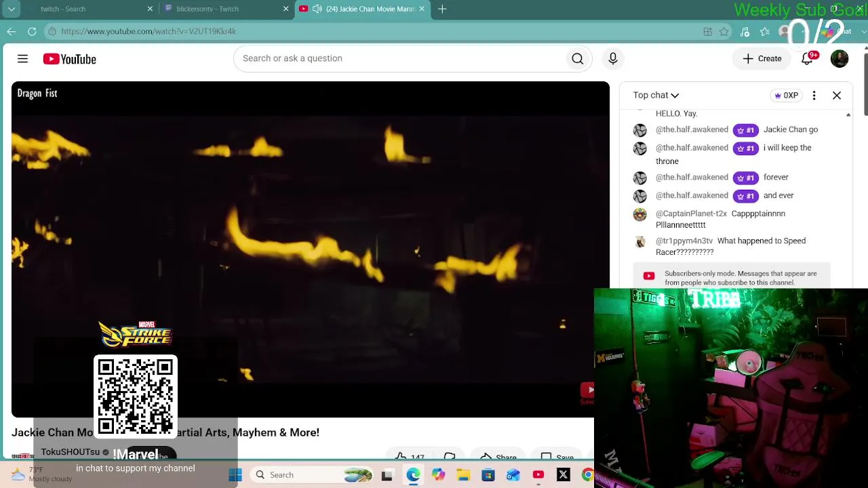Viewport: 868px width, 488px height.
Task: Open the tr1ppym4n3tv chat avatar
Action: pos(640,242)
